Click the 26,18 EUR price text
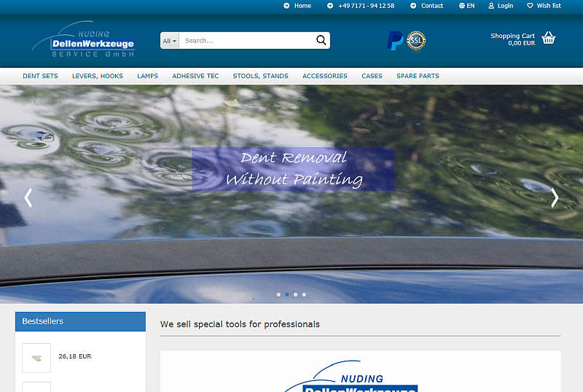The height and width of the screenshot is (392, 583). point(75,356)
